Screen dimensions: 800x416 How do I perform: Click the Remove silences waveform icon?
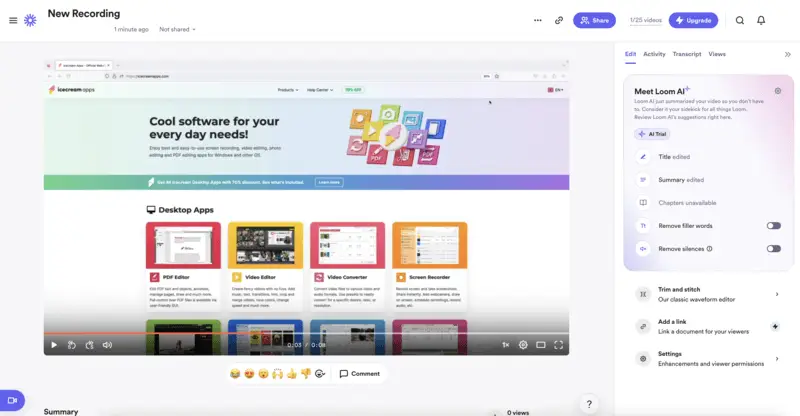pyautogui.click(x=643, y=249)
